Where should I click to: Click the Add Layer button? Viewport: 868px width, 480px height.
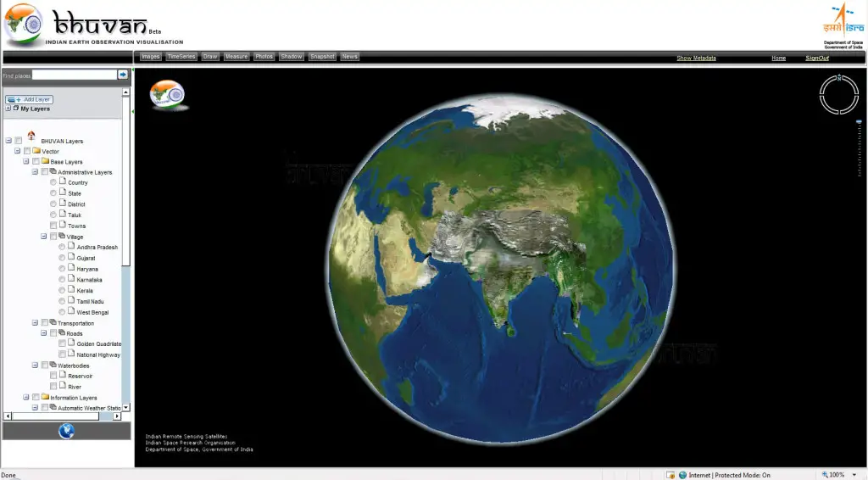pyautogui.click(x=30, y=99)
